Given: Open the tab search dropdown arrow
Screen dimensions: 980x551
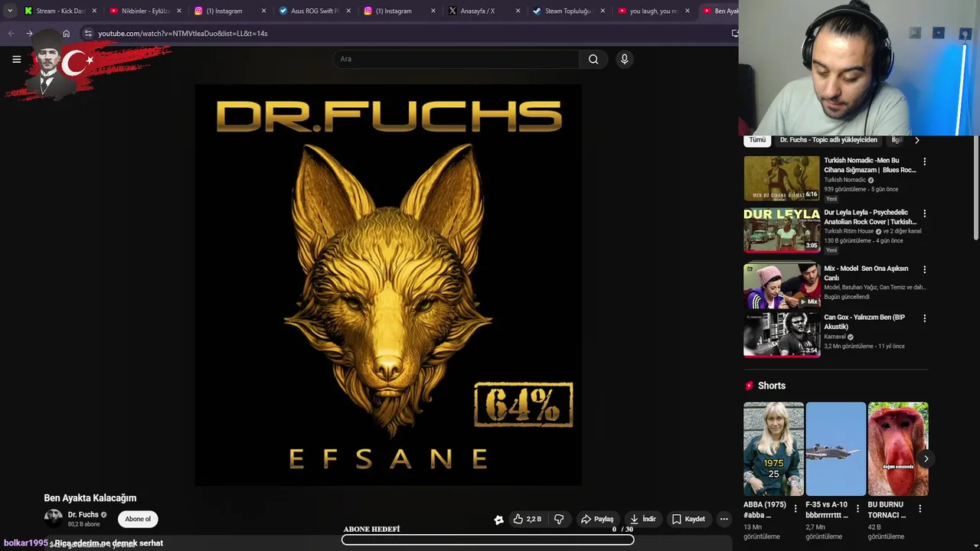Looking at the screenshot, I should 9,11.
